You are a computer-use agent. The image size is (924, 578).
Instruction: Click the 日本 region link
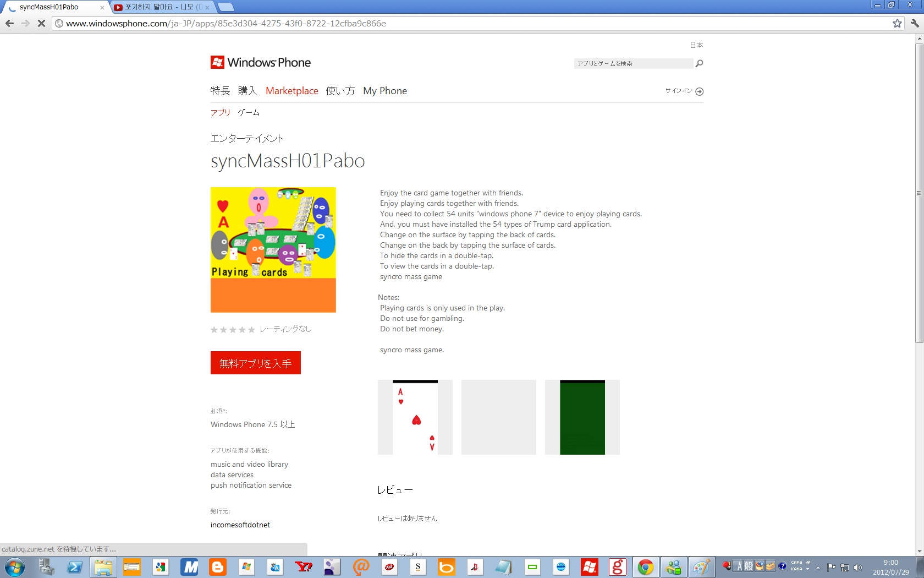(x=696, y=45)
